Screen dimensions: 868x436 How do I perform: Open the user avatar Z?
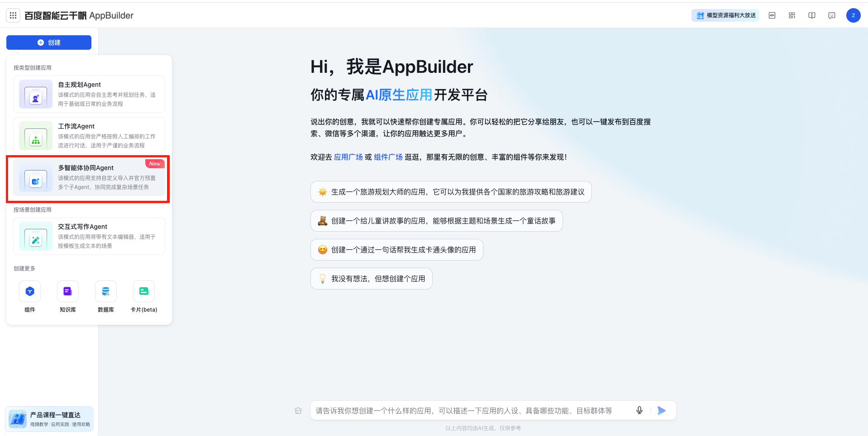coord(854,15)
